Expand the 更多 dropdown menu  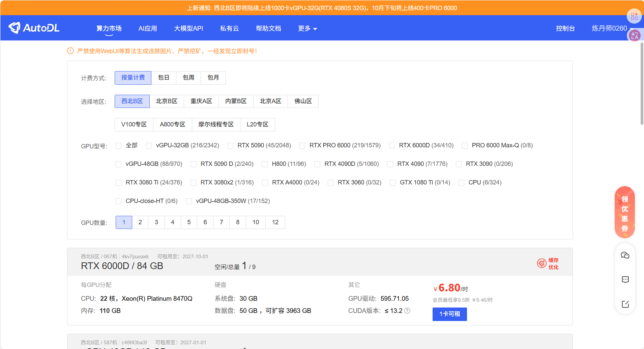click(x=308, y=28)
